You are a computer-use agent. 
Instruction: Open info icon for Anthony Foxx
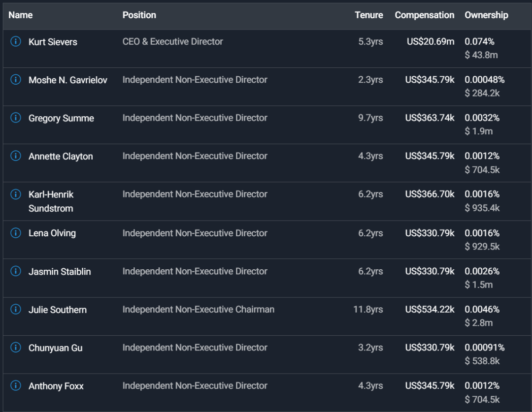pyautogui.click(x=16, y=385)
